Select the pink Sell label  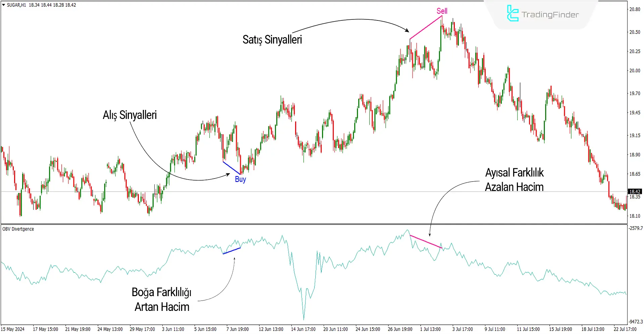[x=442, y=11]
